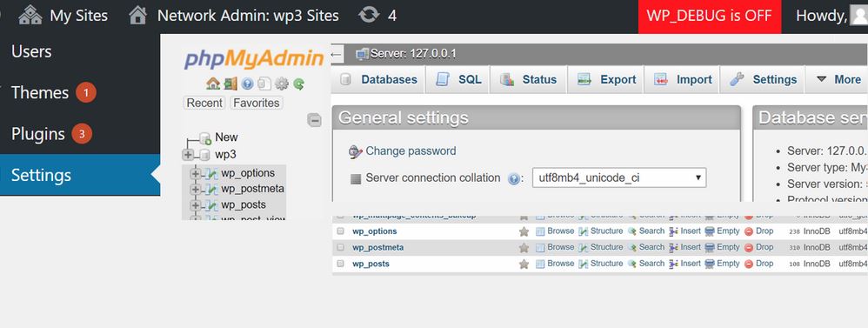Click the InnoDB cell in wp_options row
Screen dimensions: 868x328
tap(817, 231)
